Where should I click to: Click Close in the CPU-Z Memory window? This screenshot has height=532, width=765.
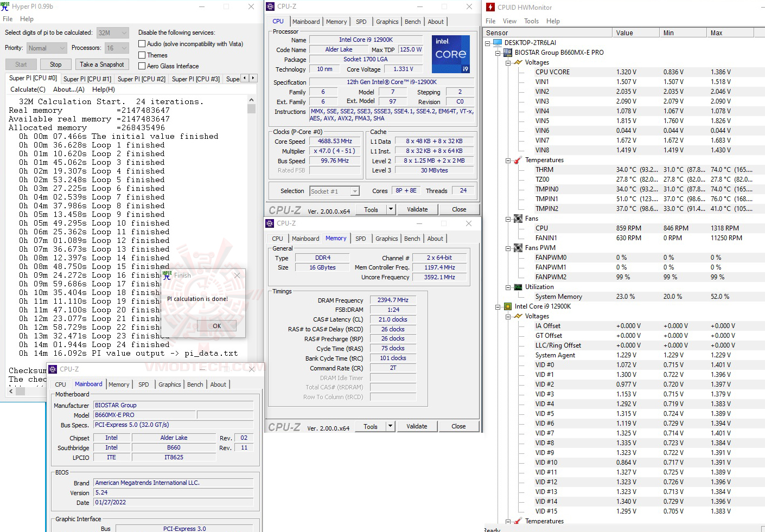[458, 426]
